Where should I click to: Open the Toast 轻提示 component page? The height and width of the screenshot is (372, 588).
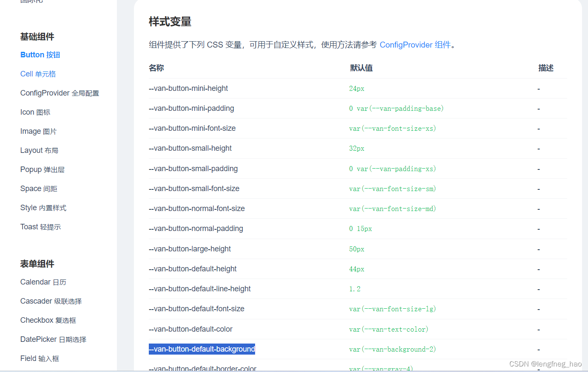tap(40, 226)
